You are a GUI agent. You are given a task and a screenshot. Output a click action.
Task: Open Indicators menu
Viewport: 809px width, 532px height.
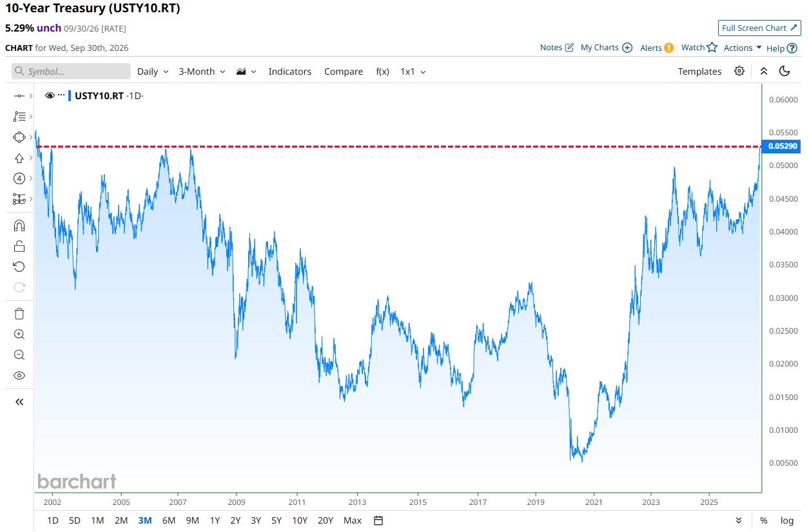pyautogui.click(x=289, y=71)
